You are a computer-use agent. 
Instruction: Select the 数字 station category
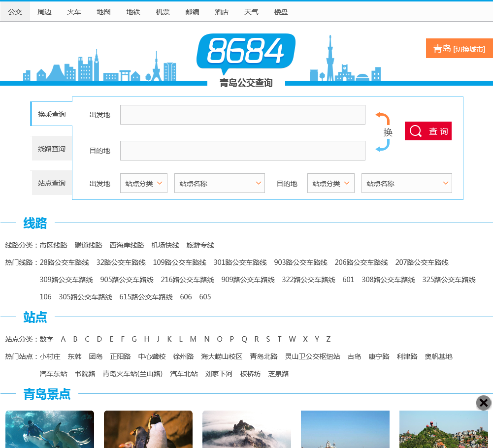[x=46, y=339]
